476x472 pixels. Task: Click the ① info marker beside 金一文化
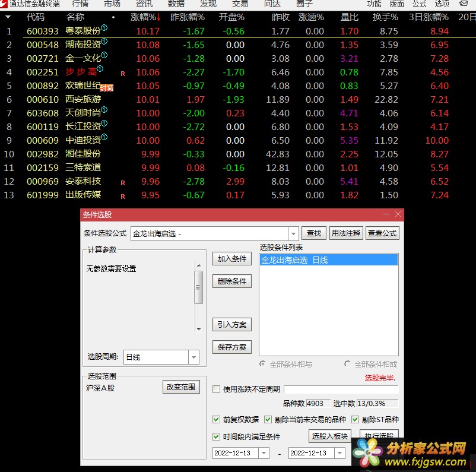[x=104, y=55]
